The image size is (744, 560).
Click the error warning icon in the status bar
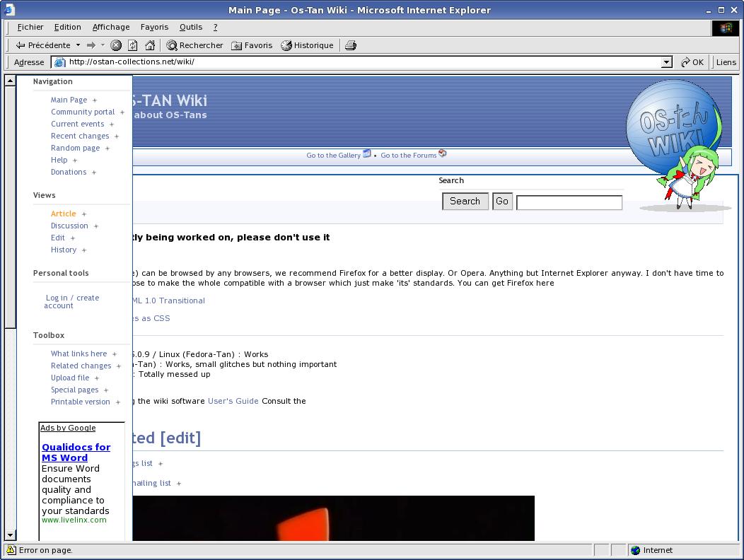tap(11, 550)
